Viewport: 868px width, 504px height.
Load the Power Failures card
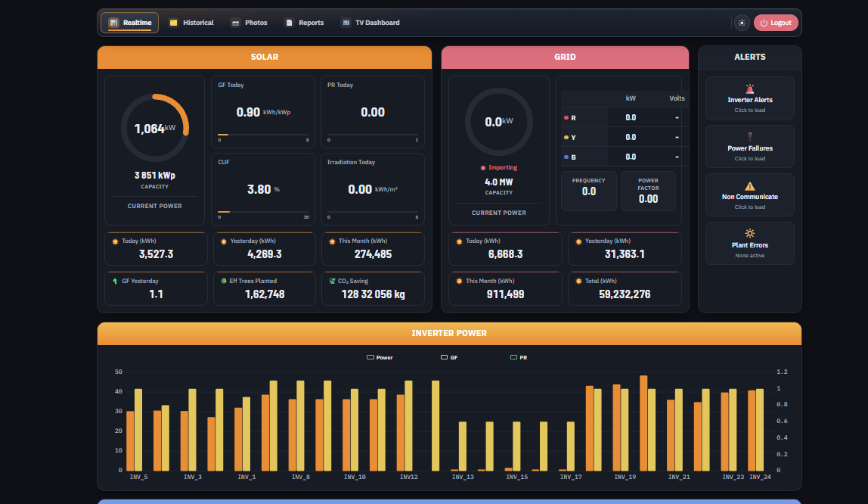[x=749, y=147]
